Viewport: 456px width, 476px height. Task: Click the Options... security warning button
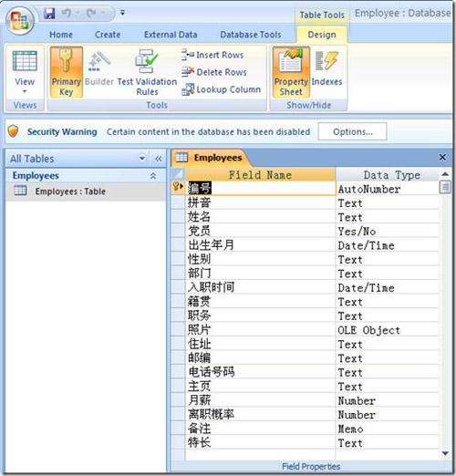(x=352, y=131)
